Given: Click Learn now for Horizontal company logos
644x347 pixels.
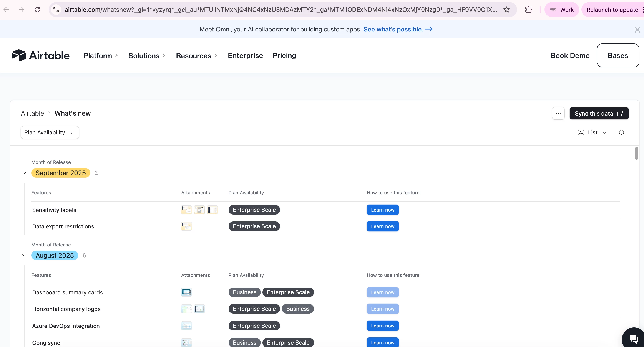Looking at the screenshot, I should 382,309.
